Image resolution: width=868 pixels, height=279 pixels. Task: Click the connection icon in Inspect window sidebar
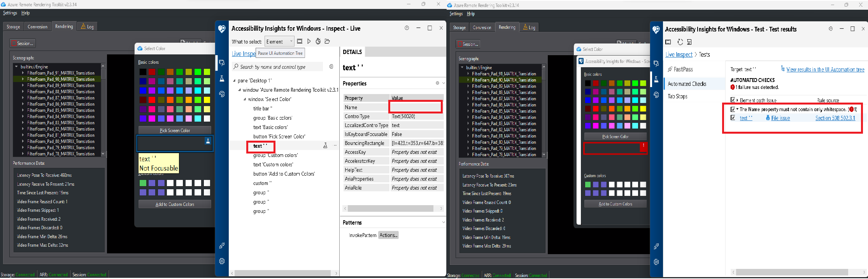click(x=222, y=246)
